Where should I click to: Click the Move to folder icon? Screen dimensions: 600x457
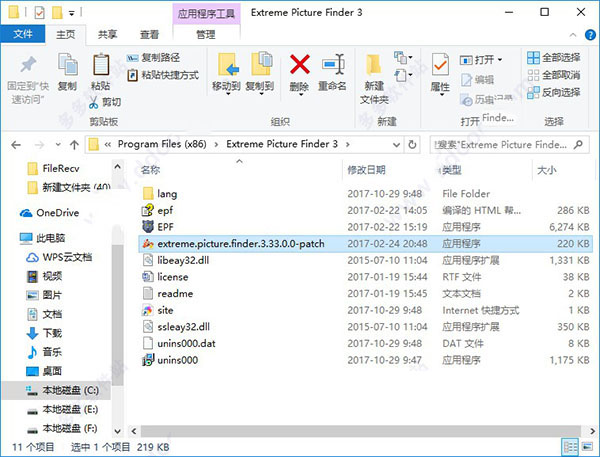[228, 64]
